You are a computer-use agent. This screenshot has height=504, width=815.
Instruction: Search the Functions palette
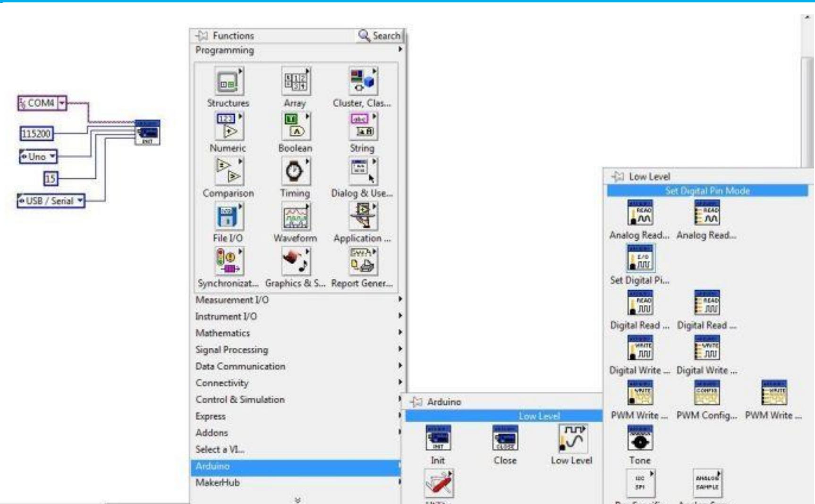tap(379, 35)
